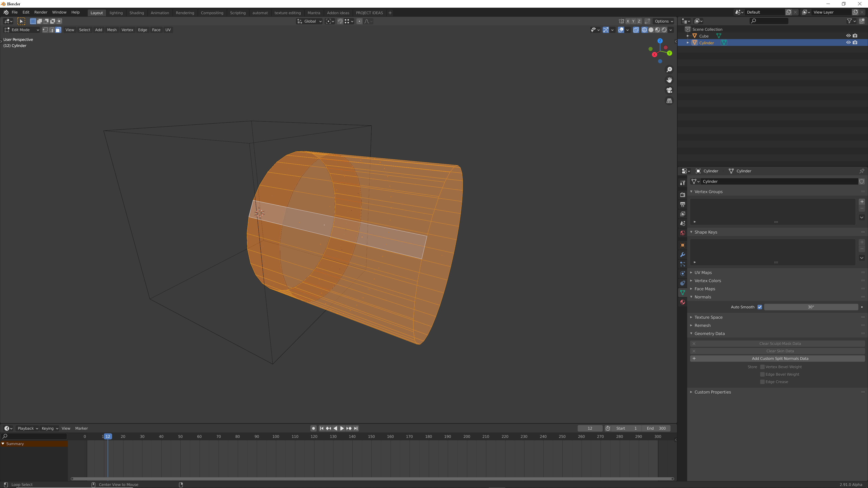Click the zoom magnifier in the viewport

pos(669,69)
